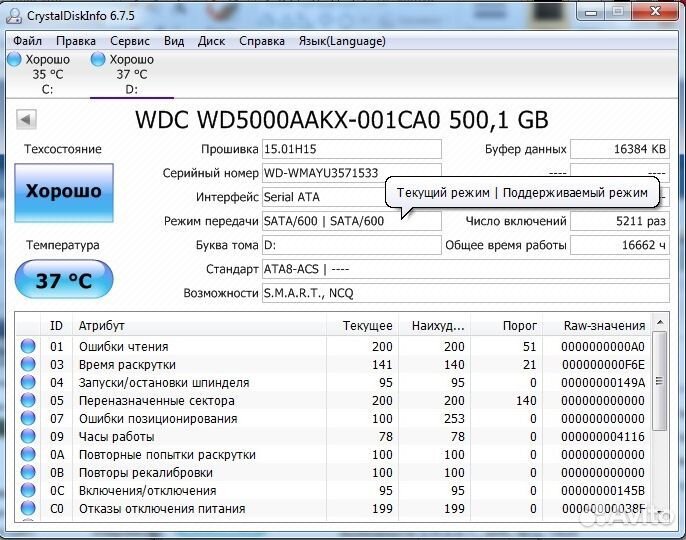Click raw value 0000000000A0
Image resolution: width=686 pixels, height=540 pixels.
click(603, 347)
